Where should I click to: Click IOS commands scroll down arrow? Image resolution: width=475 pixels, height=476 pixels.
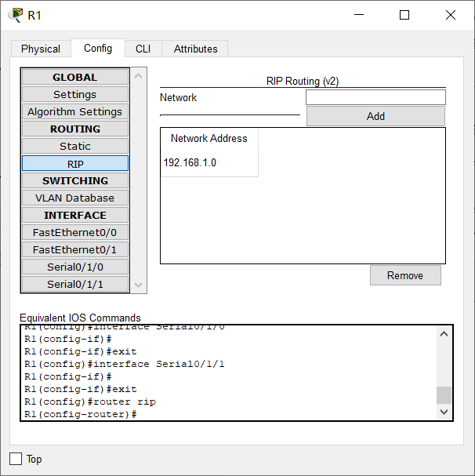pos(444,412)
